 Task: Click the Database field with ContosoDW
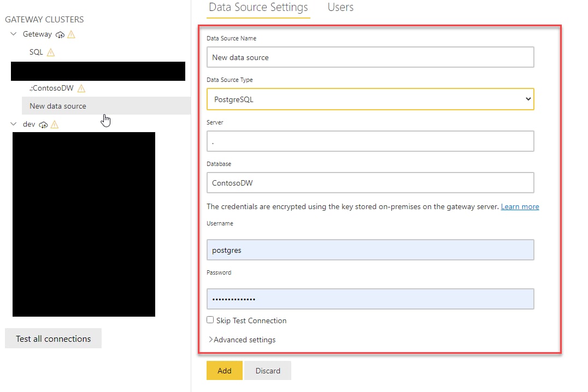click(370, 183)
